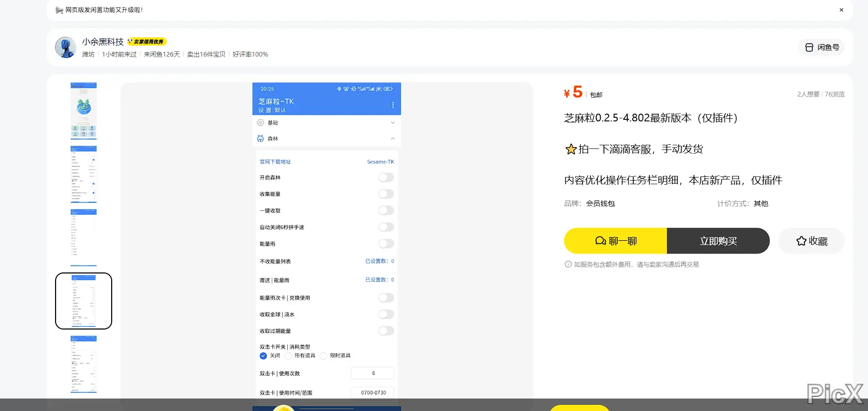Toggle 自动关闭6秒拼手速 switch
This screenshot has width=868, height=411.
[x=386, y=227]
